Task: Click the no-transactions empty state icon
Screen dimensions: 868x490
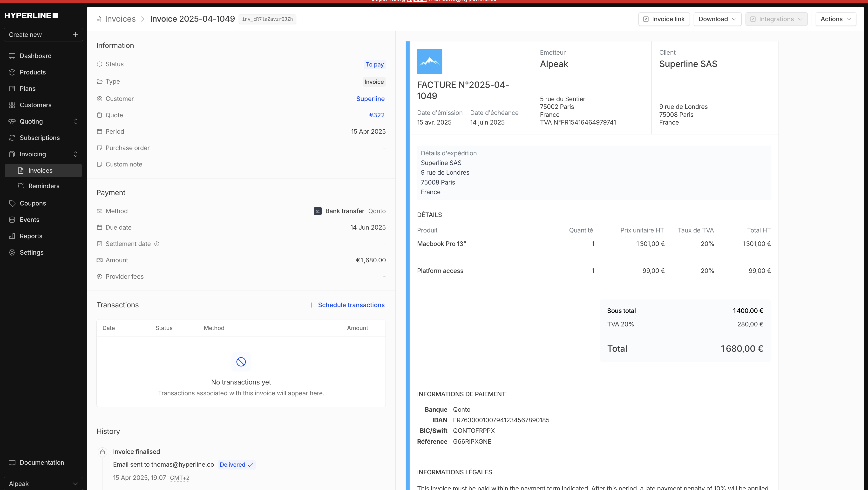Action: coord(241,362)
